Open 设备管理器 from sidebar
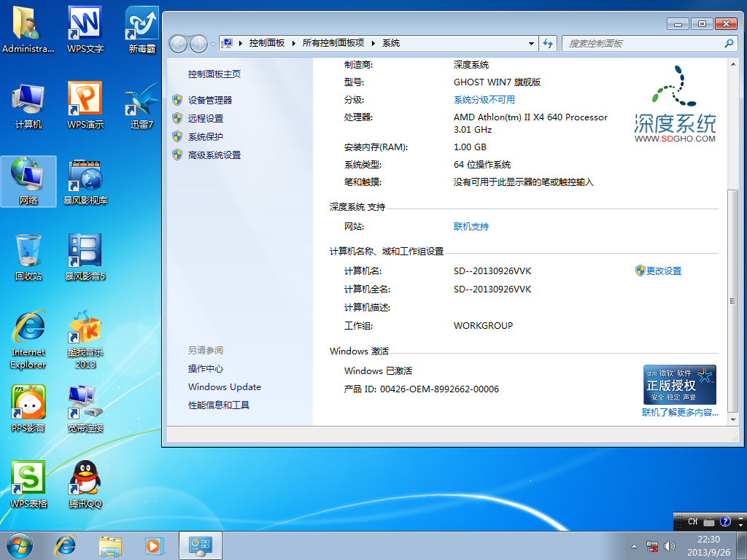 click(x=210, y=101)
